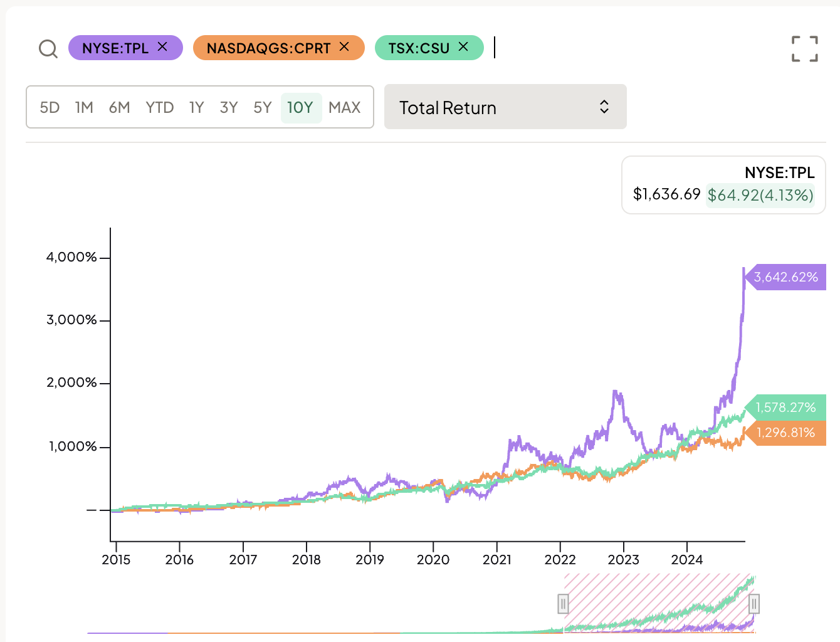Click the $64.92(4.13%) change badge
This screenshot has width=840, height=642.
pos(760,195)
